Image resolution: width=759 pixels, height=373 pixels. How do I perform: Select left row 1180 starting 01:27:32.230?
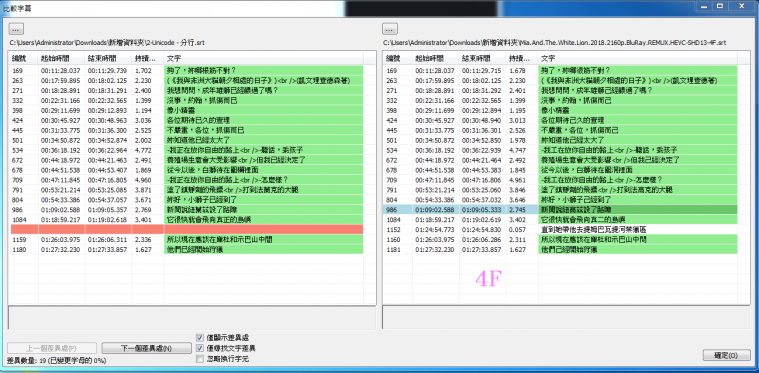(186, 249)
